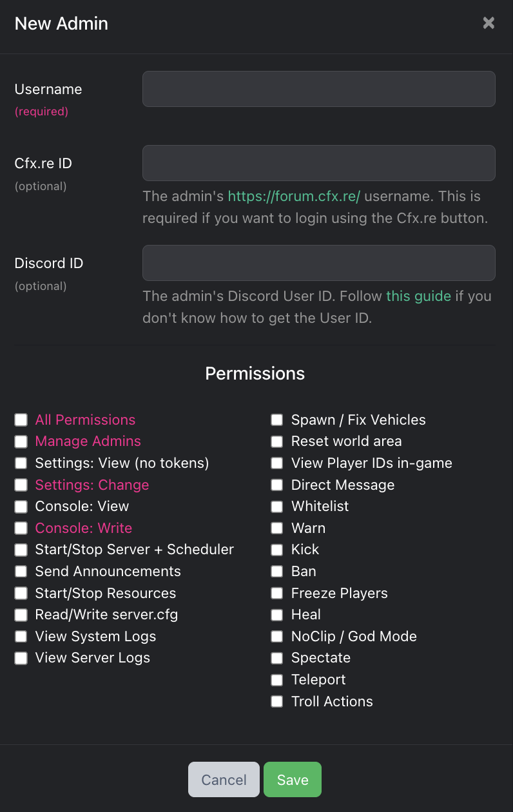The height and width of the screenshot is (812, 513).
Task: Select the Cfx.re ID text field
Action: (x=319, y=163)
